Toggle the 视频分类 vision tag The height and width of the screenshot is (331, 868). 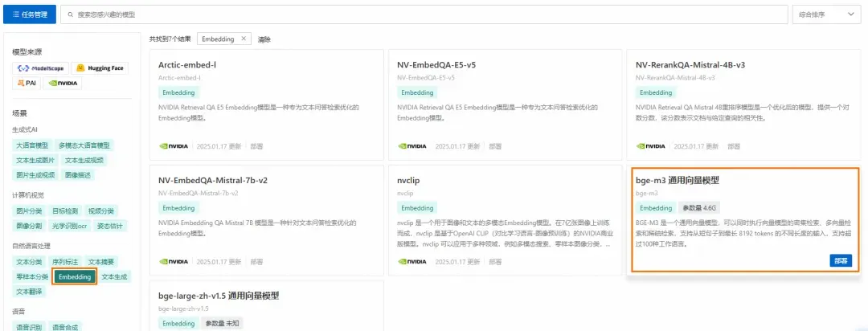click(101, 210)
